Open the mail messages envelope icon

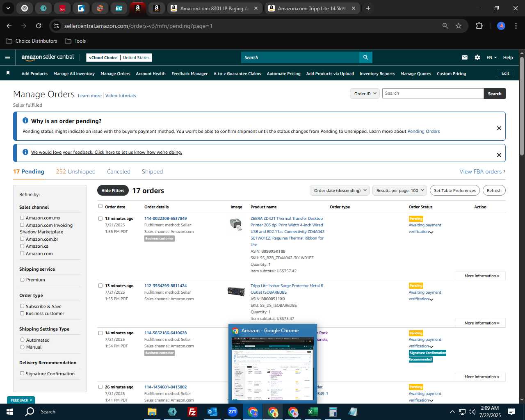point(464,57)
